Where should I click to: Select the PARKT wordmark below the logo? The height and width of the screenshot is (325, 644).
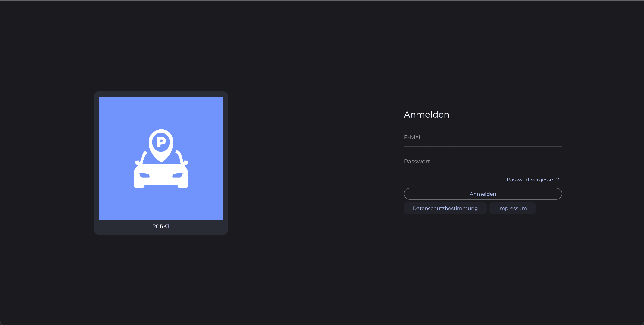click(161, 226)
